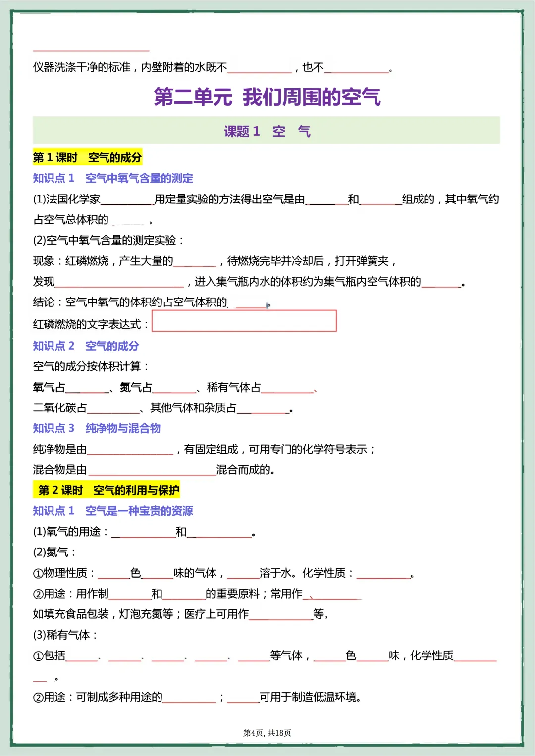Click the text 纯净物是由
The height and width of the screenshot is (756, 535).
pos(60,449)
